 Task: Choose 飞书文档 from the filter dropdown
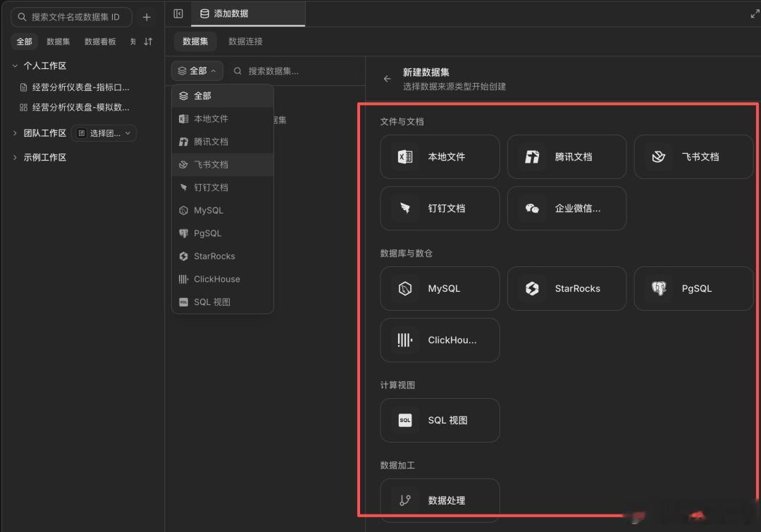pos(223,165)
